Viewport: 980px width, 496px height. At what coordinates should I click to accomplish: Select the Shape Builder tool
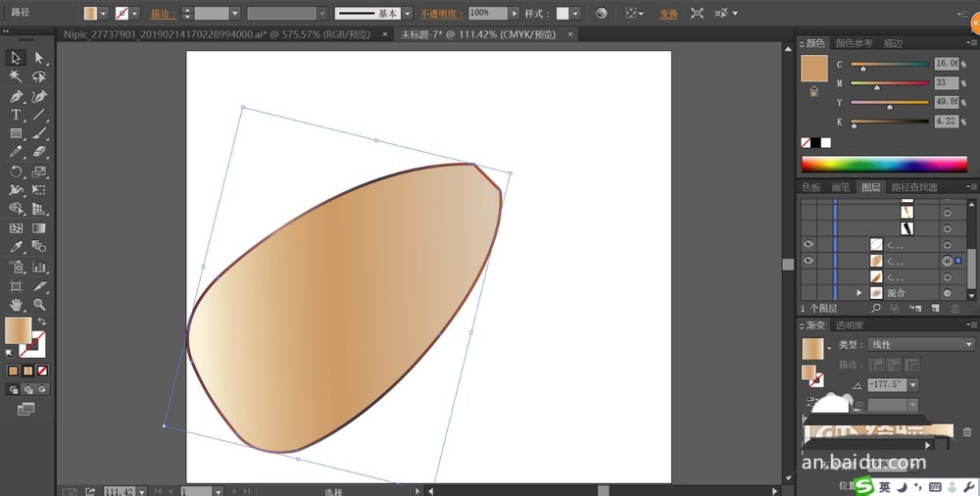coord(16,209)
